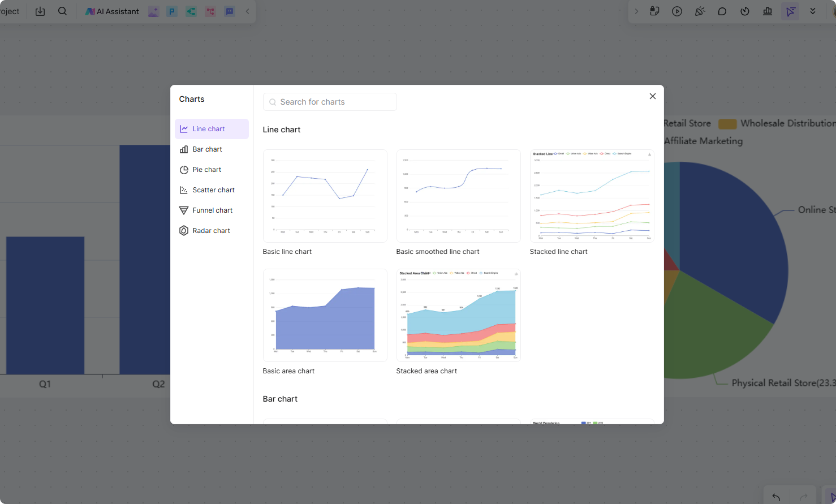Click the search magnifier icon inside search field
Screen dimensions: 836x504
273,102
